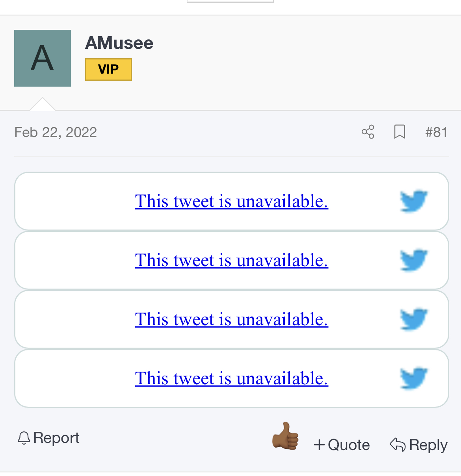Click the Twitter bird in the fourth tweet box
Screen dimensions: 461x476
(x=414, y=378)
